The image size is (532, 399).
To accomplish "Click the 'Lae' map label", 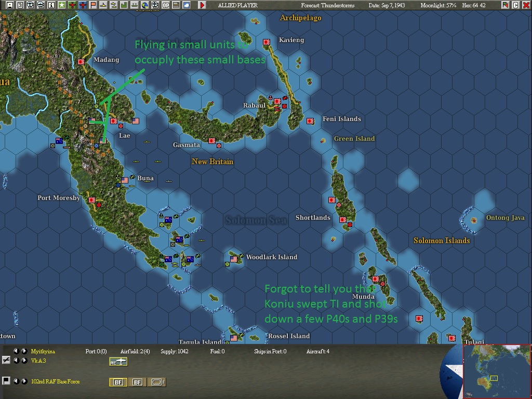I will (x=125, y=136).
